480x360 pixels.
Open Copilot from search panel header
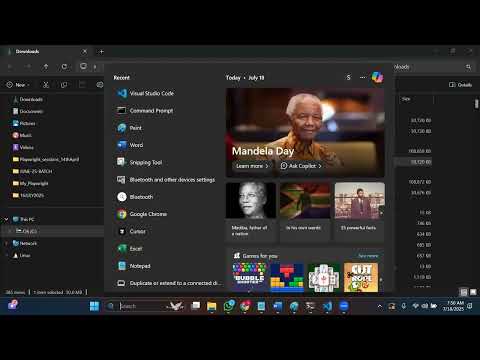tap(377, 77)
